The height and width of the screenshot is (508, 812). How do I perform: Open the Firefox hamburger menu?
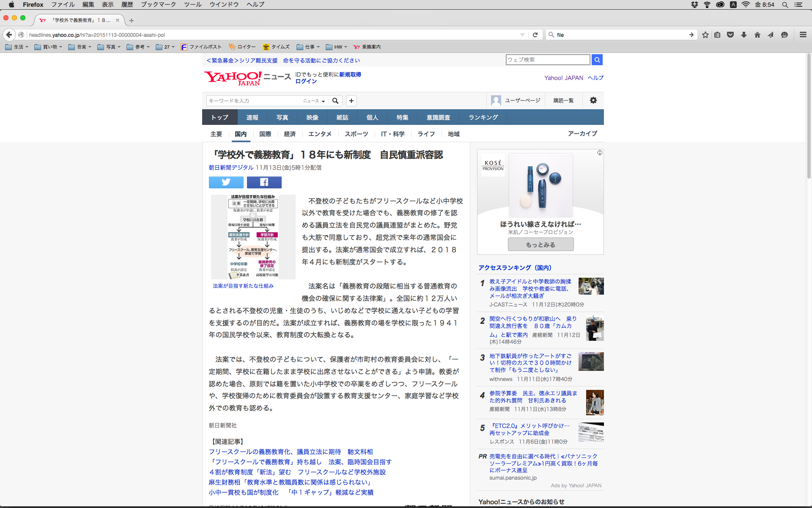[x=803, y=35]
